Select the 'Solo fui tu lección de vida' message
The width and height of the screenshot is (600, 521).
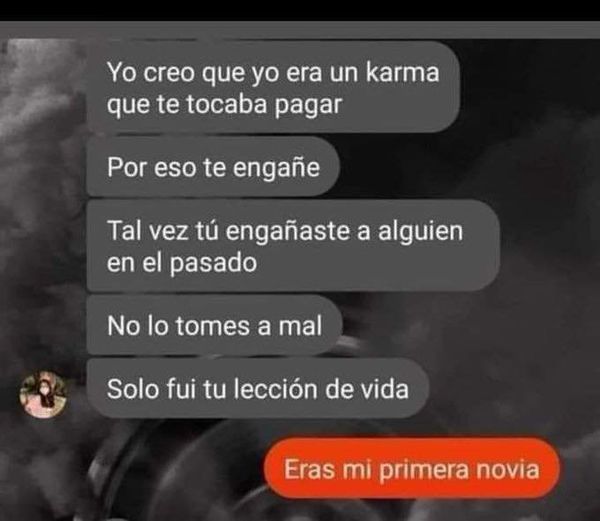pyautogui.click(x=258, y=388)
